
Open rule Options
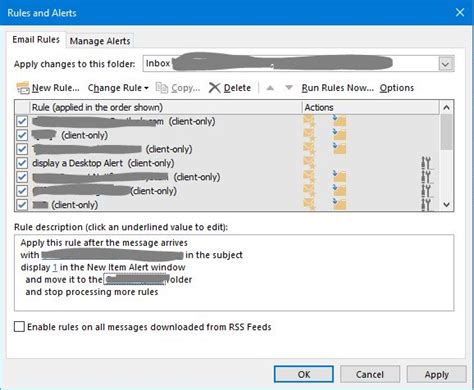point(397,88)
